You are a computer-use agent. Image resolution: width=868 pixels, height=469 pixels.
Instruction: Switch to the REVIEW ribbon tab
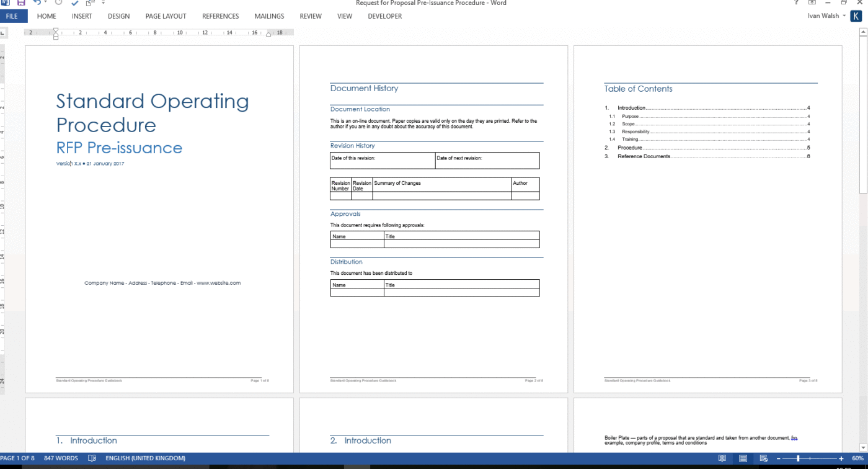tap(310, 16)
